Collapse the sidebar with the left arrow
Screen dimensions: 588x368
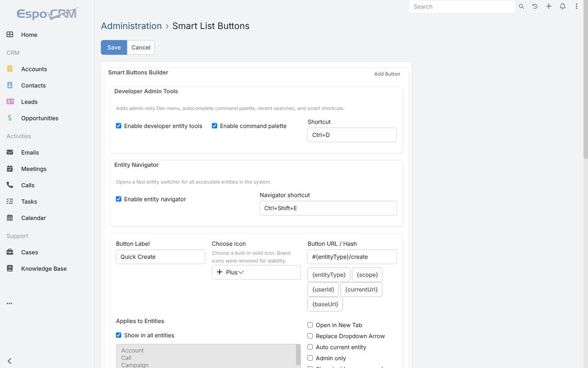(x=9, y=361)
